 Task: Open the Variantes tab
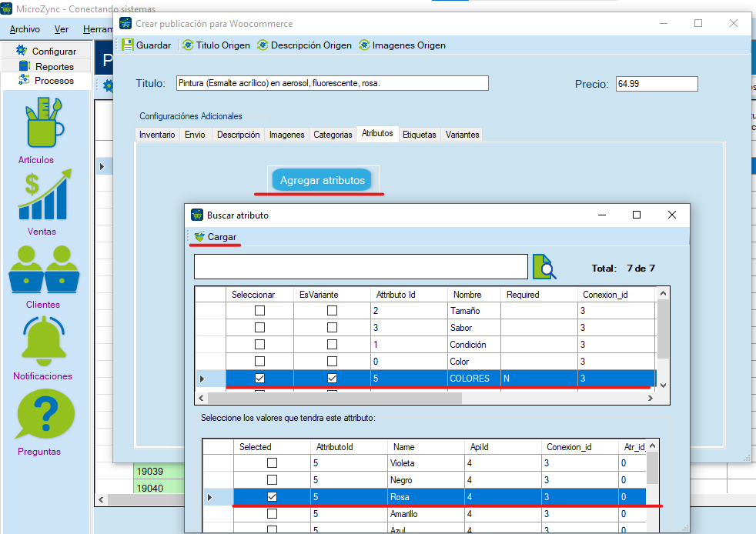click(463, 135)
